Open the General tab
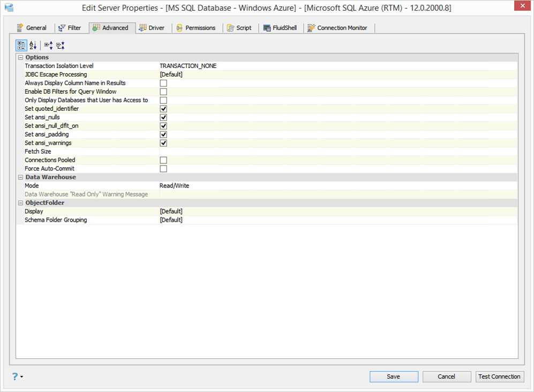The height and width of the screenshot is (392, 534). click(32, 28)
